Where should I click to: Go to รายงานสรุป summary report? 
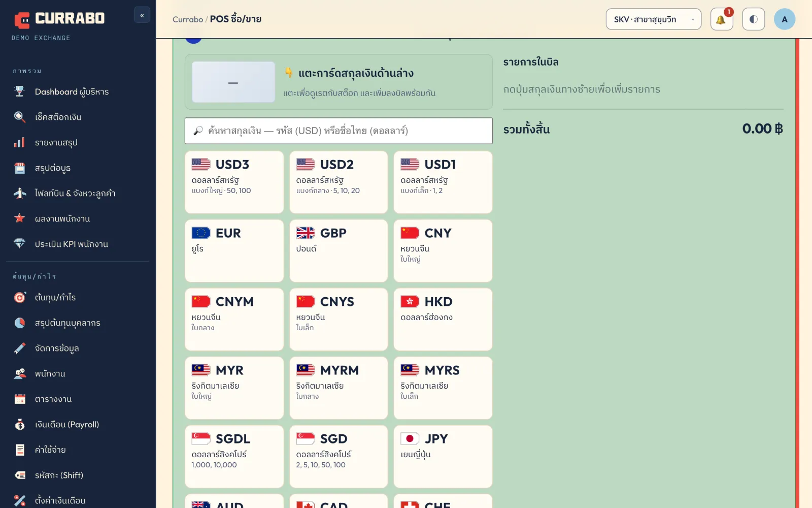[x=78, y=143]
